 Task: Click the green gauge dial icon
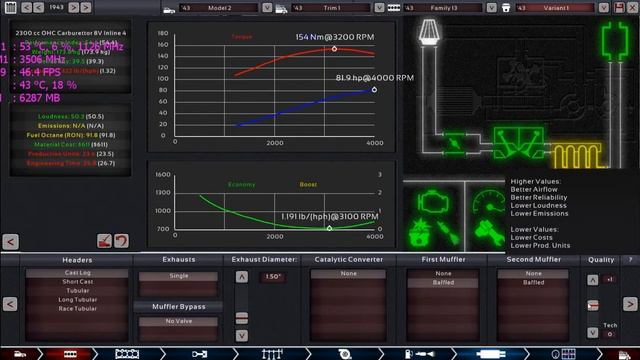489,201
